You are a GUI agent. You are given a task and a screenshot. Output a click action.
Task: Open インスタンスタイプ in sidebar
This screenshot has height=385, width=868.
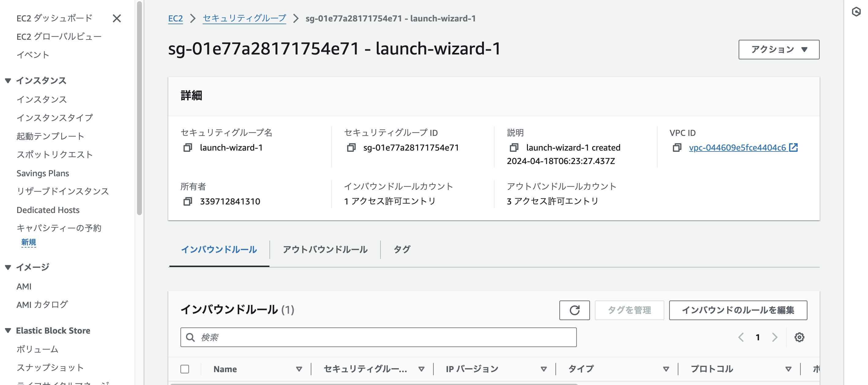(54, 118)
